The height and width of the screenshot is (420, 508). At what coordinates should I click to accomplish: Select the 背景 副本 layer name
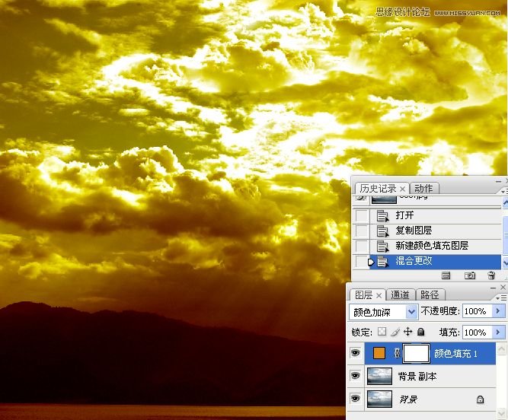(x=417, y=377)
